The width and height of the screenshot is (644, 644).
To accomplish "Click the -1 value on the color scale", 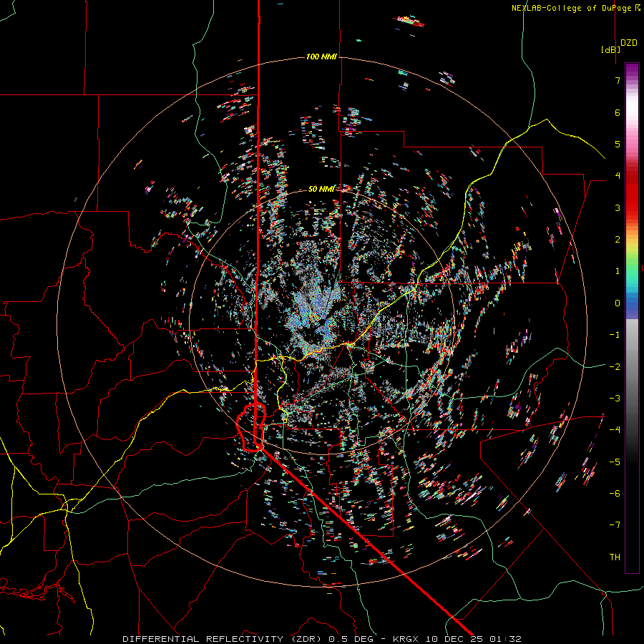I will pos(615,335).
